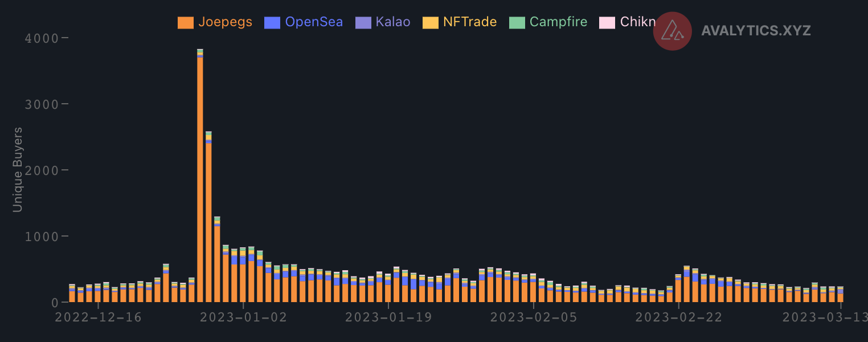The width and height of the screenshot is (868, 342).
Task: Click the purple Kalao legend swatch
Action: tap(363, 23)
